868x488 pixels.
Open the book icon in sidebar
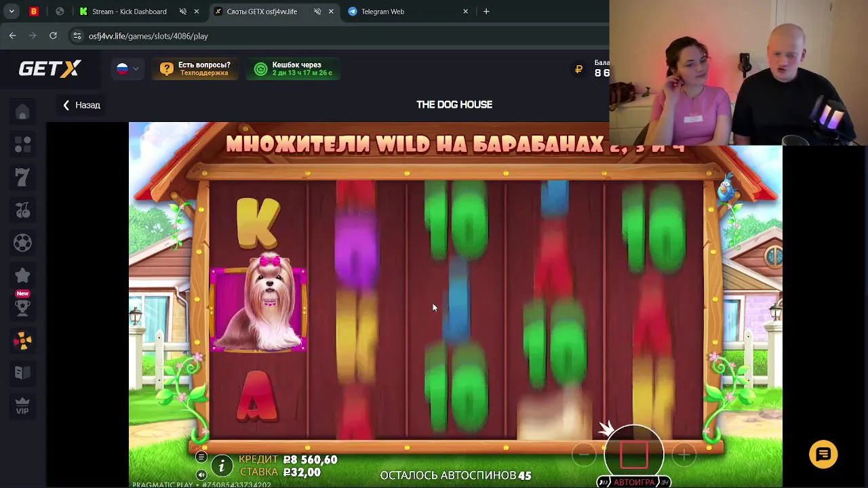pyautogui.click(x=22, y=373)
